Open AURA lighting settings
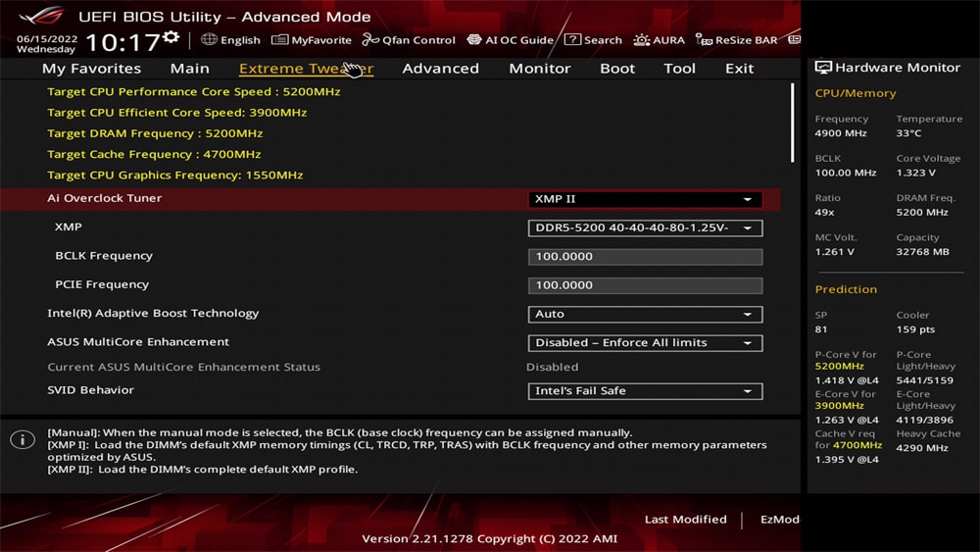980x552 pixels. [x=659, y=40]
